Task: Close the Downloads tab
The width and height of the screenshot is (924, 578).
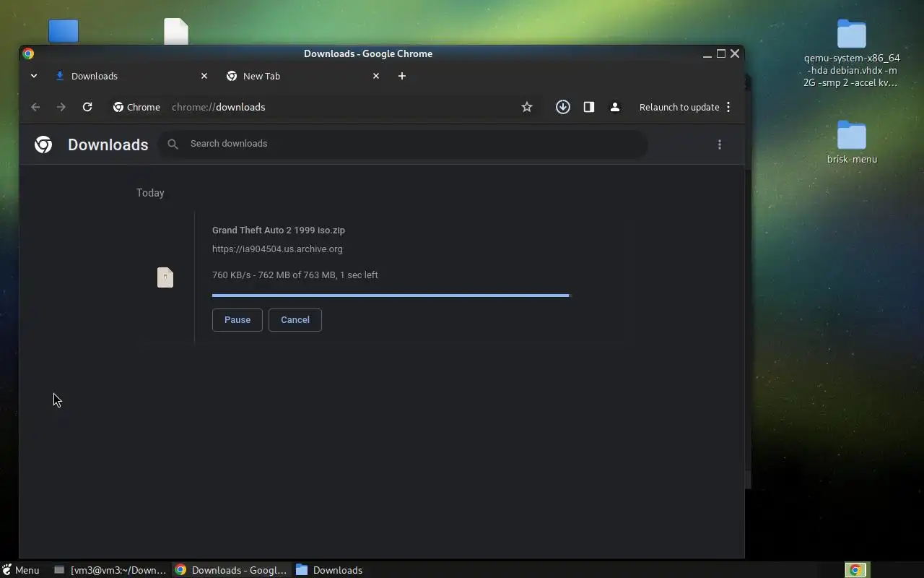Action: (x=204, y=76)
